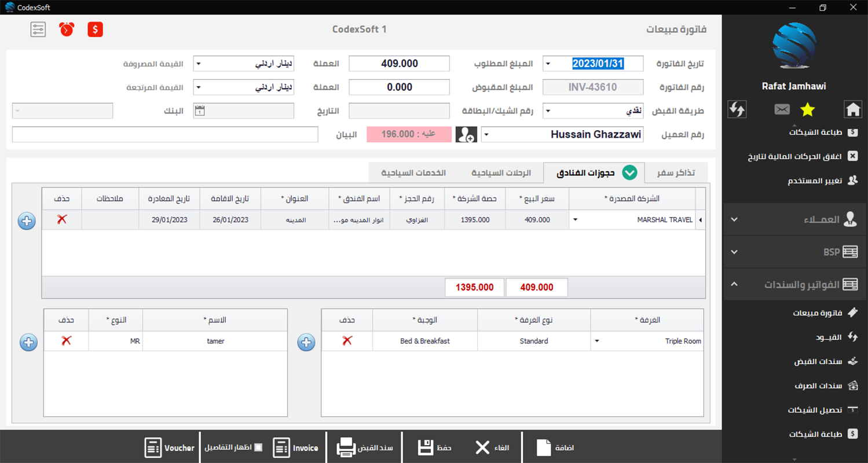Click the اضافة add button label
Image resolution: width=868 pixels, height=463 pixels.
pyautogui.click(x=565, y=448)
